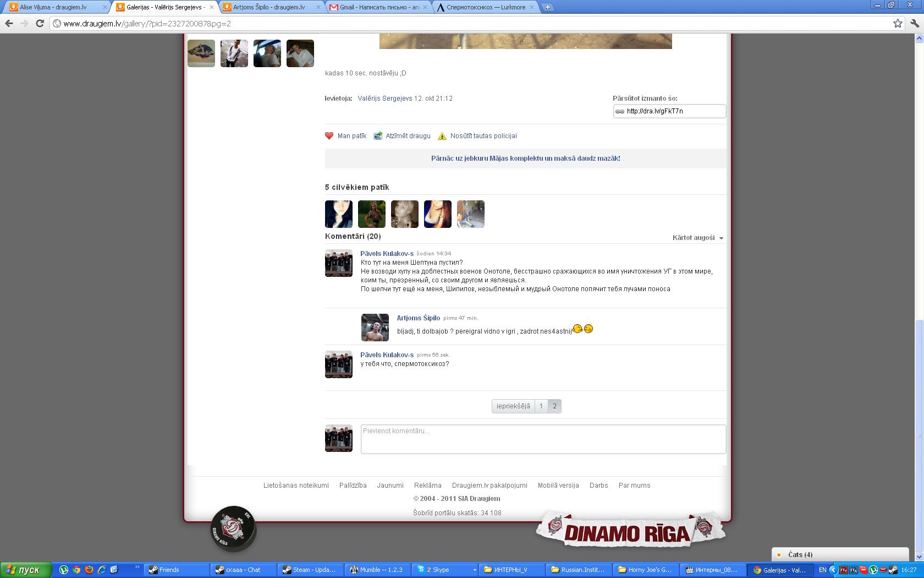924x578 pixels.
Task: Launch Firefox from the quick launch bar
Action: pos(89,570)
